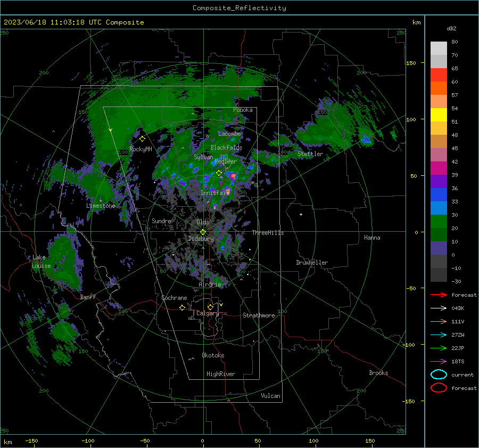Click the RedDeer city label

point(226,161)
